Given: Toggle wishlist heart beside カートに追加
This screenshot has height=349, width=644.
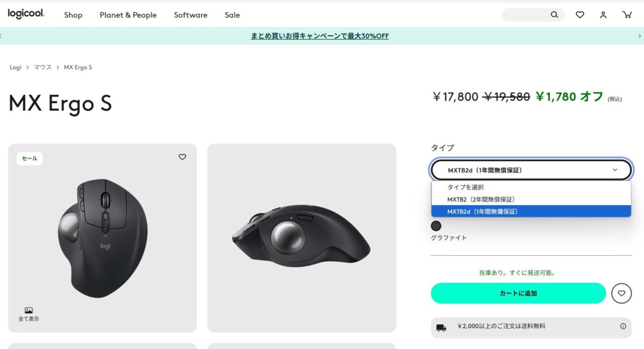Looking at the screenshot, I should 621,293.
